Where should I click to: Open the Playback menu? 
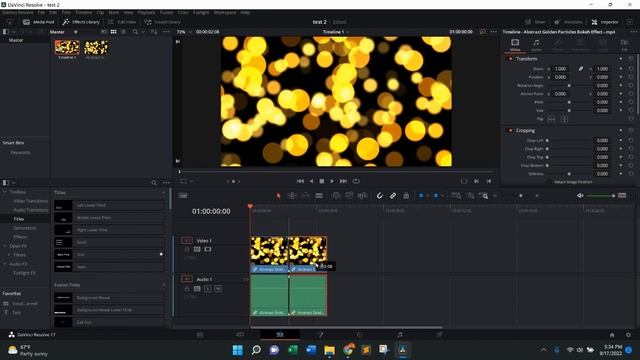point(146,13)
